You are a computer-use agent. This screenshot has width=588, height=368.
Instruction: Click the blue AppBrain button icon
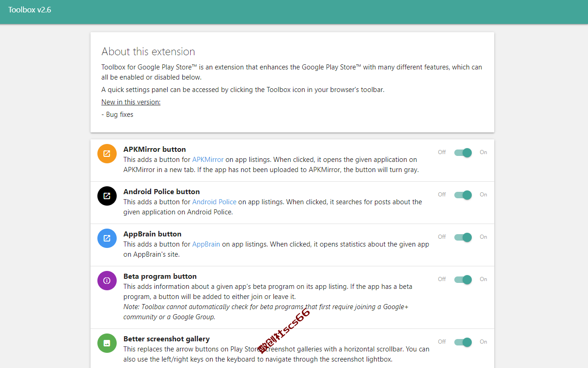coord(107,238)
